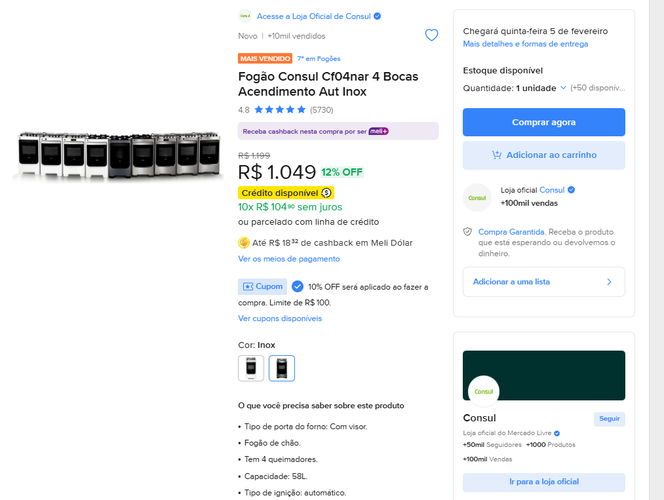Image resolution: width=664 pixels, height=500 pixels.
Task: Click the Crédito disponível dollar icon
Action: [x=326, y=193]
